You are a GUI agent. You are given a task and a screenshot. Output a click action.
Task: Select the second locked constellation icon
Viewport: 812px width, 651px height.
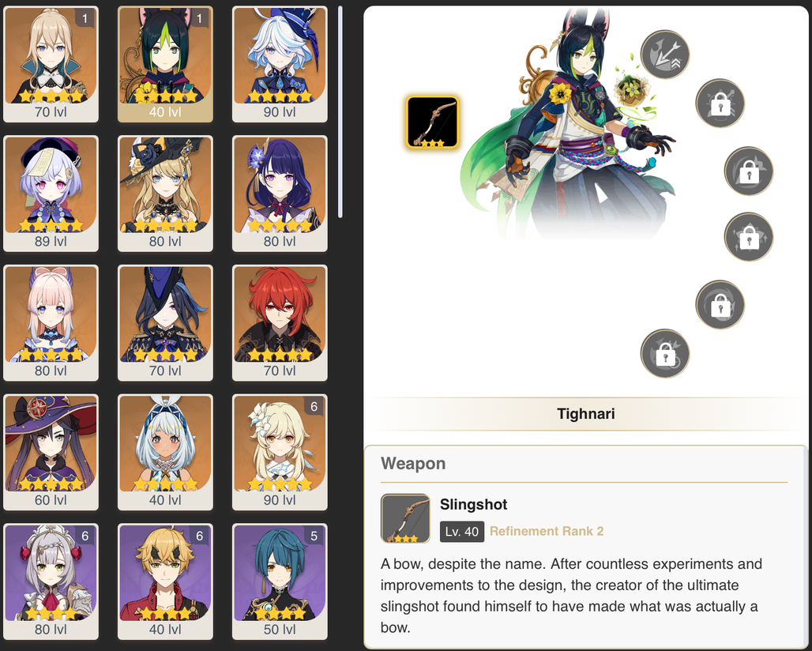tap(720, 103)
